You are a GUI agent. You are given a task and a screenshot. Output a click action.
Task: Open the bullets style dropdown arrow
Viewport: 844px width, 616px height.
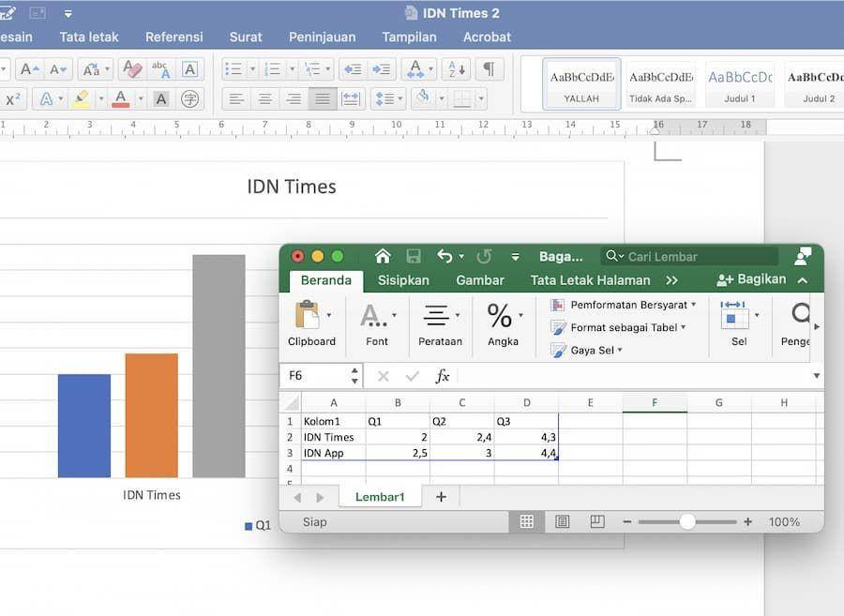coord(252,69)
